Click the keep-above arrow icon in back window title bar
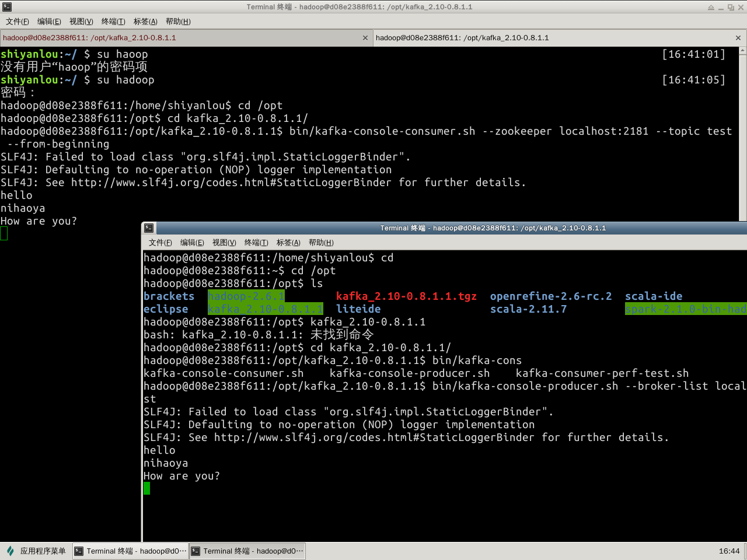Screen dimensions: 747x560 coord(711,8)
